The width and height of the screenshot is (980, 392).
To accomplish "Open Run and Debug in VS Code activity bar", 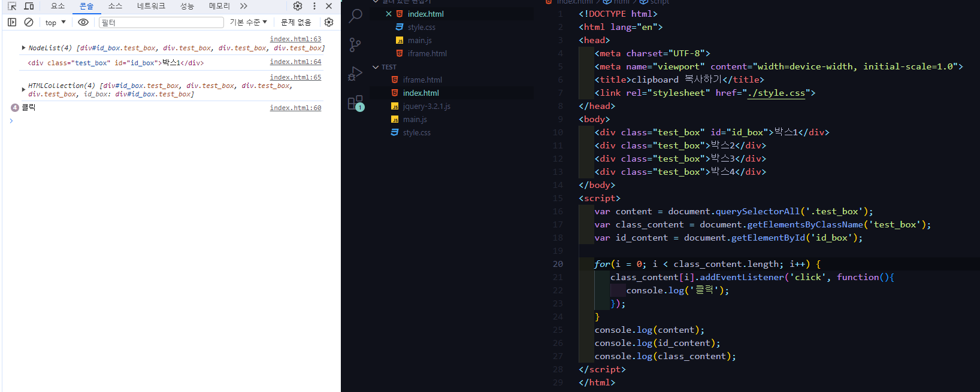I will tap(355, 74).
